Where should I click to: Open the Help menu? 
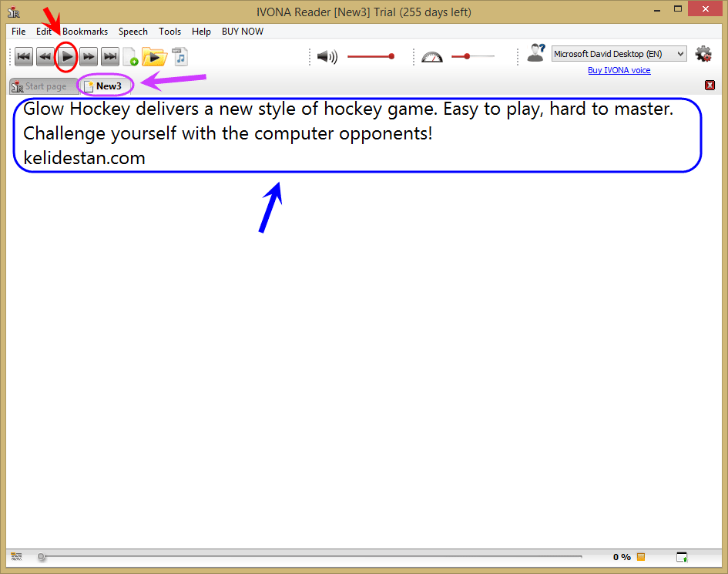coord(201,31)
